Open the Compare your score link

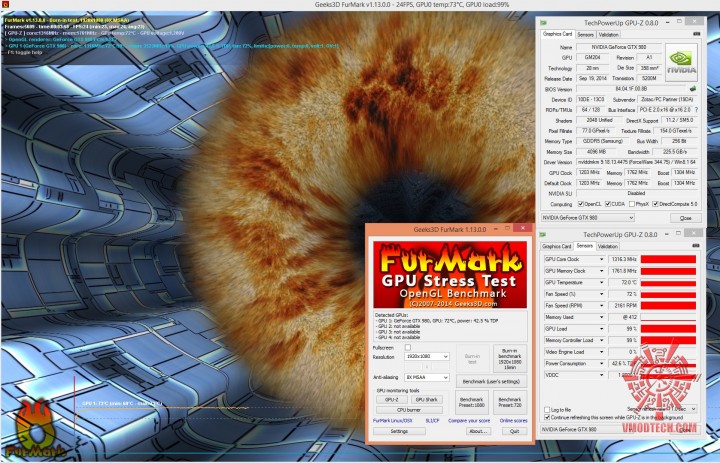point(469,421)
